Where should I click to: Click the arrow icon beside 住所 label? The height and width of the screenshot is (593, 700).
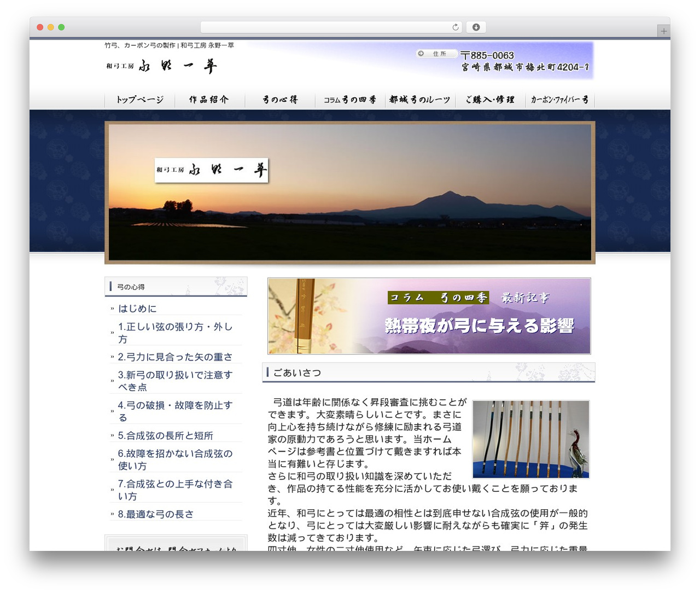(x=421, y=54)
